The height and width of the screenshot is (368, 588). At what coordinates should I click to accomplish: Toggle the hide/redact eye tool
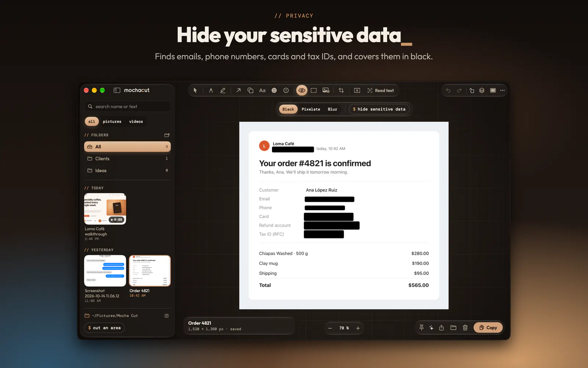302,91
